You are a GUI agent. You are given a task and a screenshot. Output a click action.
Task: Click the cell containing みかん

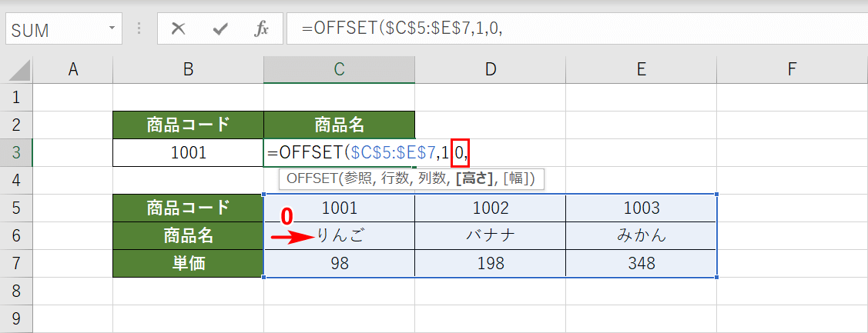coord(641,236)
